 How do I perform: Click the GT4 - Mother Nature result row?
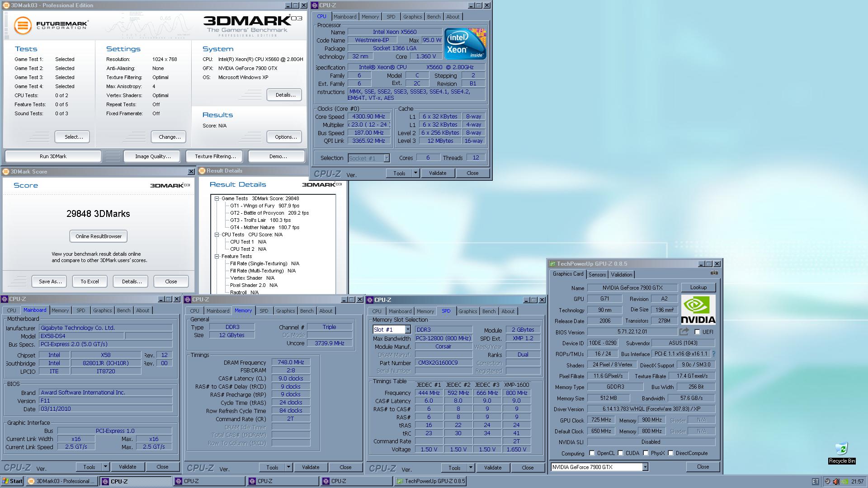point(264,227)
